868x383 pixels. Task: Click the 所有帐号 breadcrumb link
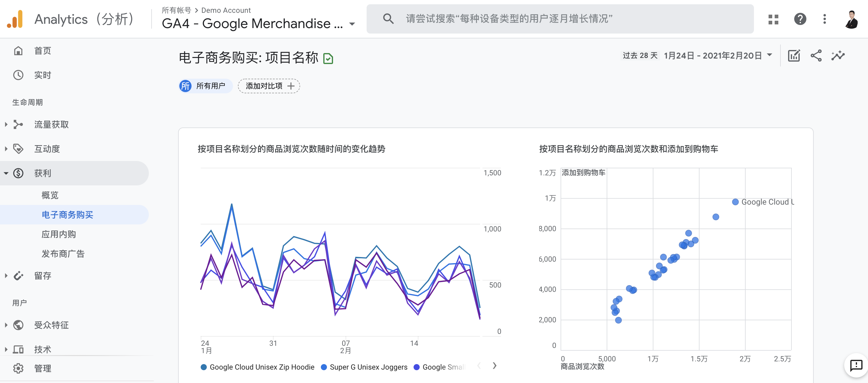[x=176, y=10]
